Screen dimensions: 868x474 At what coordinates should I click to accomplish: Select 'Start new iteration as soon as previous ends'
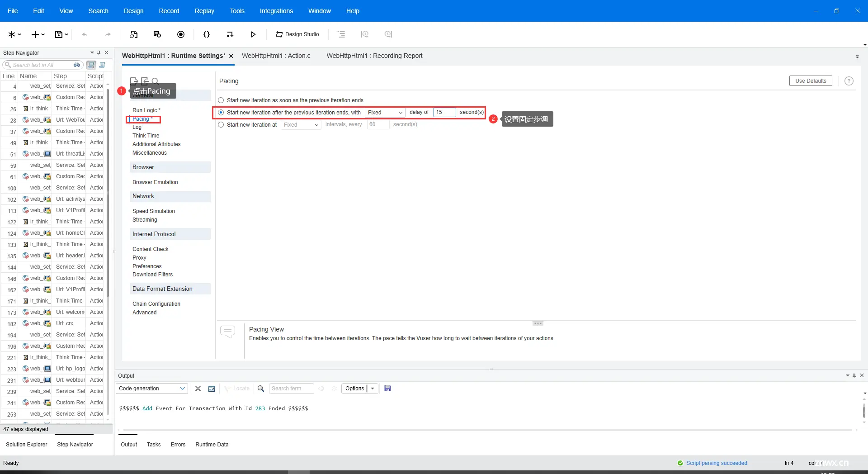(x=221, y=100)
